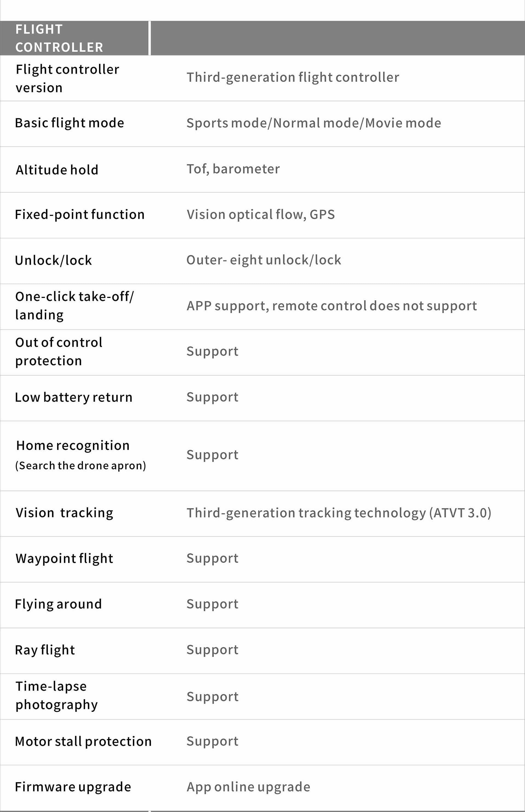Select the 'Flight controller version' row label
Image resolution: width=525 pixels, height=812 pixels.
tap(67, 79)
